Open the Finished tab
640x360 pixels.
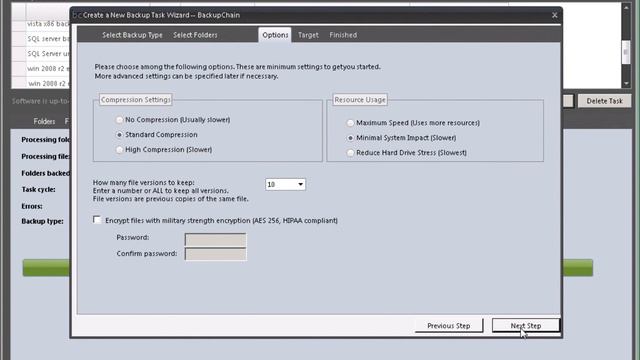tap(343, 35)
